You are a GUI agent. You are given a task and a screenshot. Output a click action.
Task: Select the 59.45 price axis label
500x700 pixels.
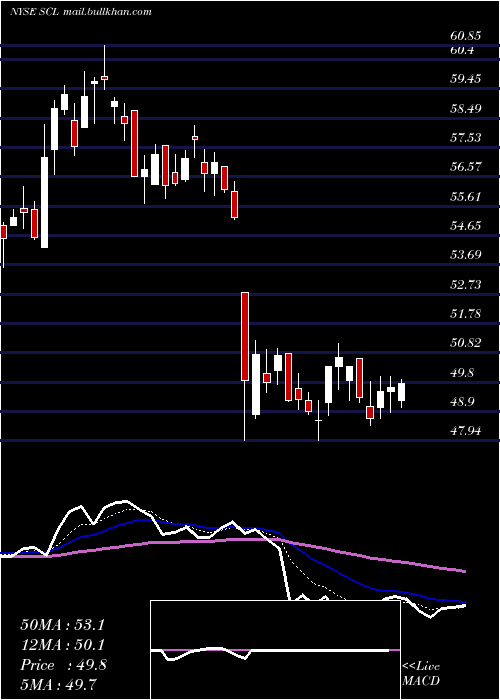(x=466, y=79)
